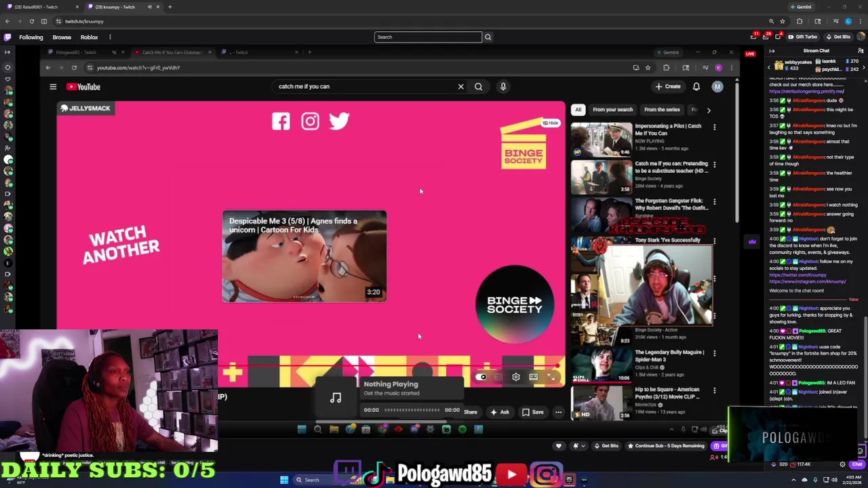This screenshot has height=488, width=868.
Task: Collapse the Stream Chat panel
Action: coord(772,51)
